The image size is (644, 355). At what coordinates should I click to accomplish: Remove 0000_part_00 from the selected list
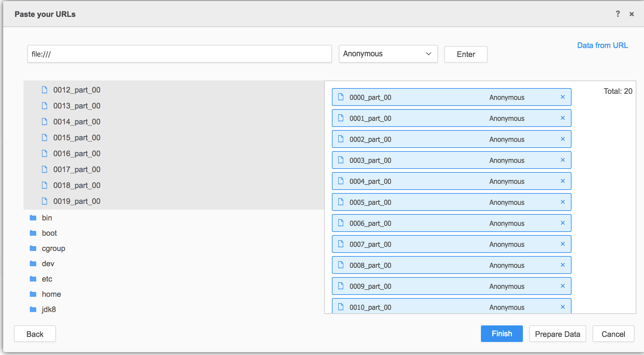(x=563, y=97)
